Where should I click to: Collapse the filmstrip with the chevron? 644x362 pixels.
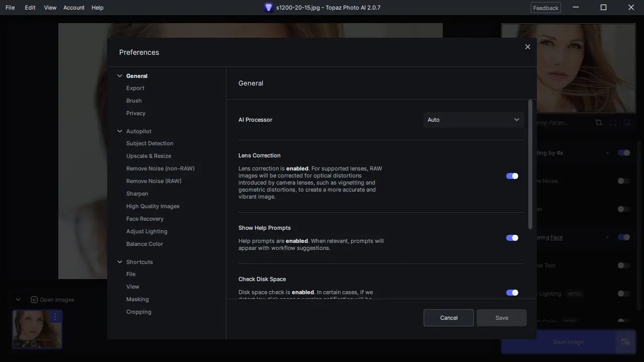[x=18, y=300]
